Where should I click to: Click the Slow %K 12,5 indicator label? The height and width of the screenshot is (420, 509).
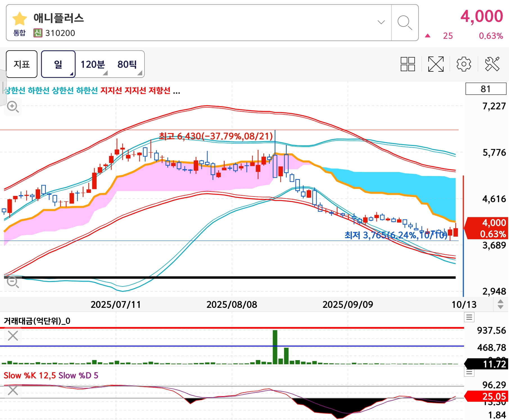pos(30,375)
